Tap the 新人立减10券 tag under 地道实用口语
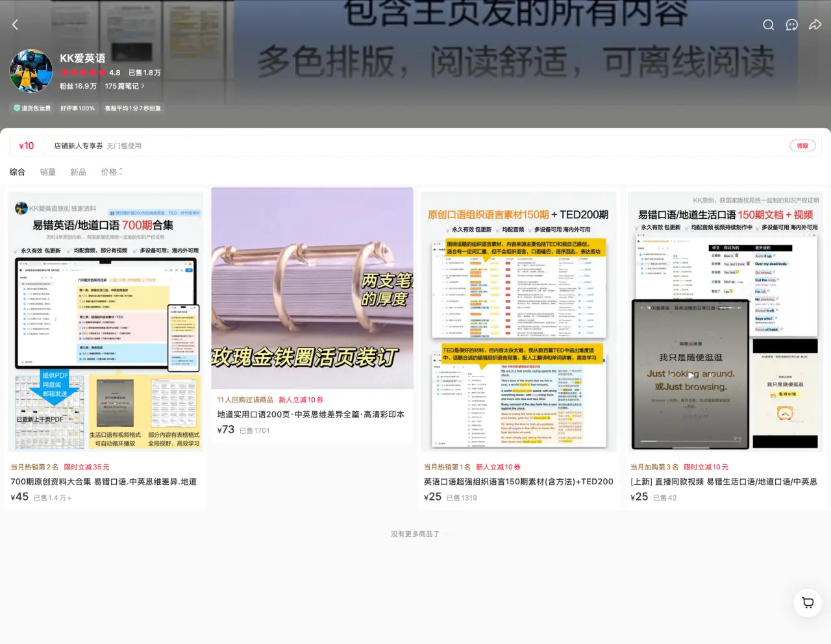Image resolution: width=831 pixels, height=644 pixels. (x=301, y=400)
